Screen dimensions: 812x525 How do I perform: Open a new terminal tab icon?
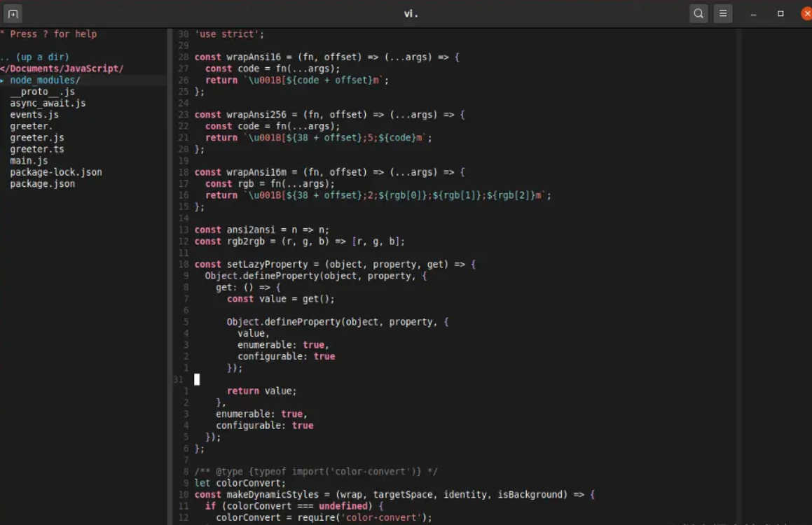click(13, 14)
